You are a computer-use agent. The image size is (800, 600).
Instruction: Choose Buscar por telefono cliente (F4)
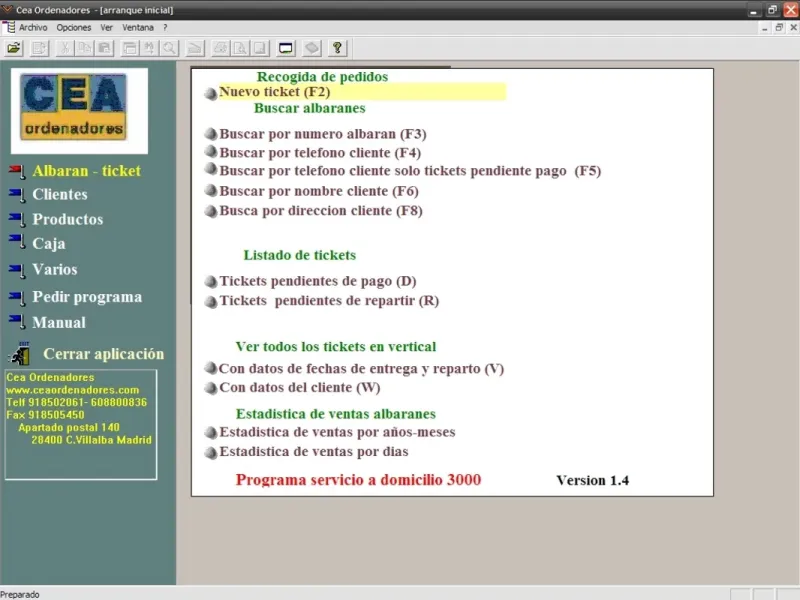pos(320,153)
